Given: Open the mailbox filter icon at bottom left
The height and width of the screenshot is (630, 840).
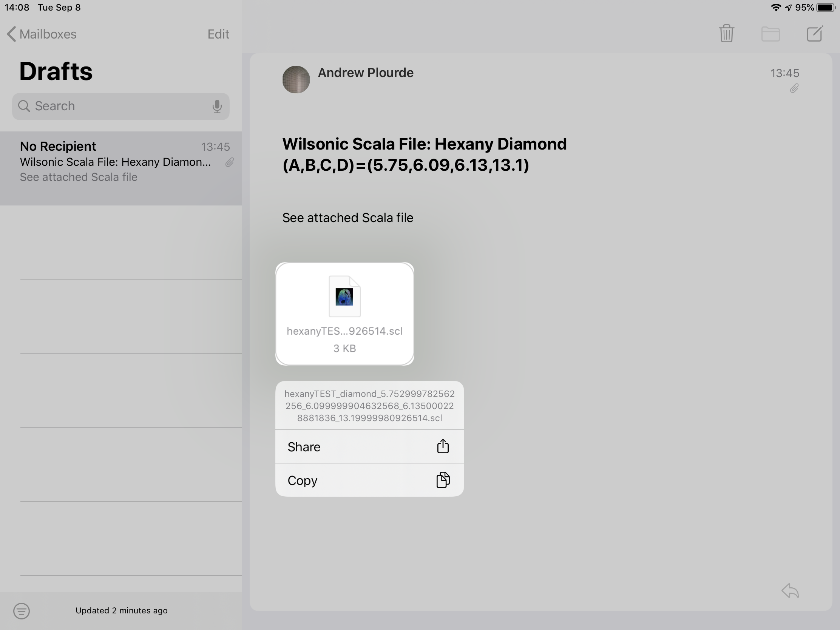Looking at the screenshot, I should [x=21, y=611].
